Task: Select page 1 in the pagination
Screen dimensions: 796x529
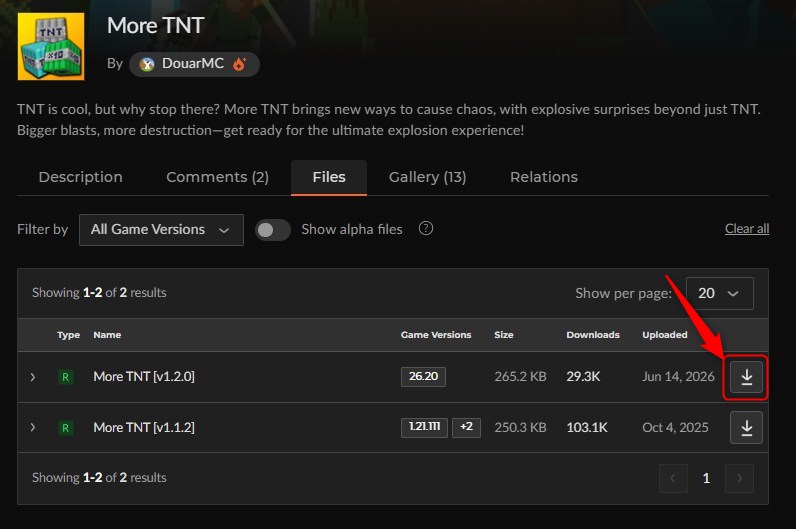Action: tap(706, 478)
